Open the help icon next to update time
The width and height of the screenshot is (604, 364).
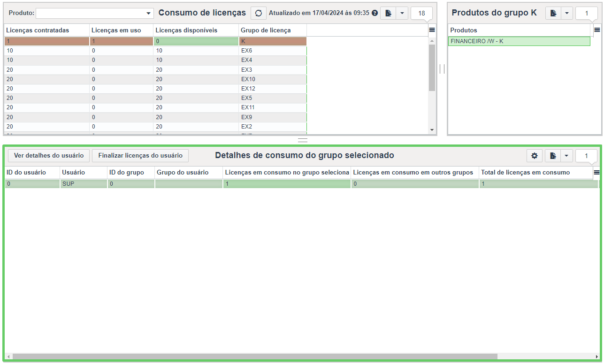point(375,13)
